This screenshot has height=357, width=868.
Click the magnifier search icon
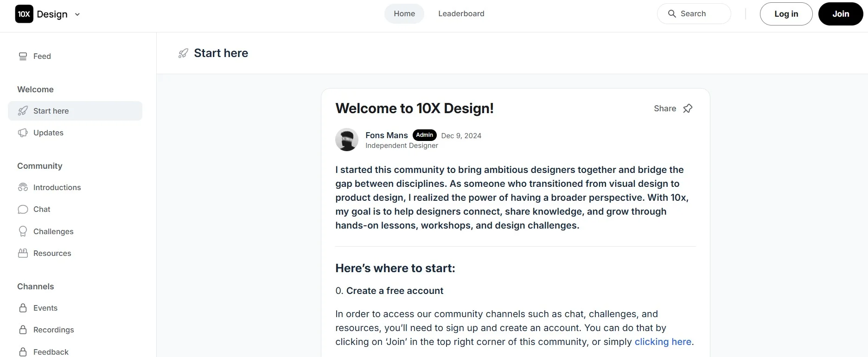point(672,14)
